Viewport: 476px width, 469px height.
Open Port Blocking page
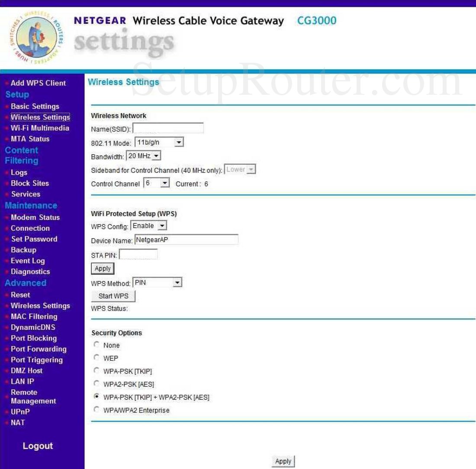point(34,338)
